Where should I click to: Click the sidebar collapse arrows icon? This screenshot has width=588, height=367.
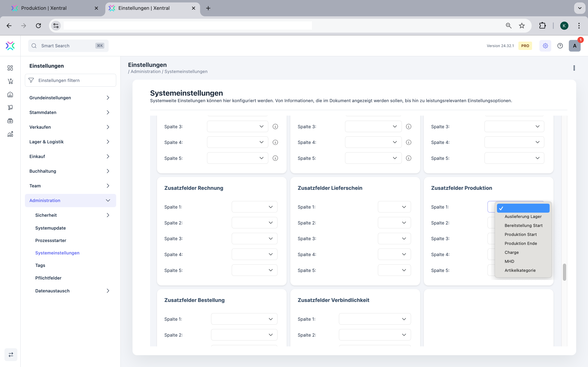point(11,355)
